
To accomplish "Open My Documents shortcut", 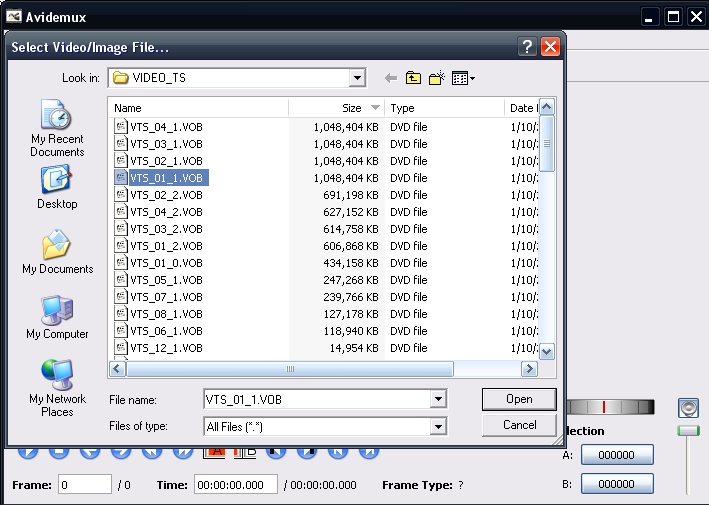I will pyautogui.click(x=57, y=252).
